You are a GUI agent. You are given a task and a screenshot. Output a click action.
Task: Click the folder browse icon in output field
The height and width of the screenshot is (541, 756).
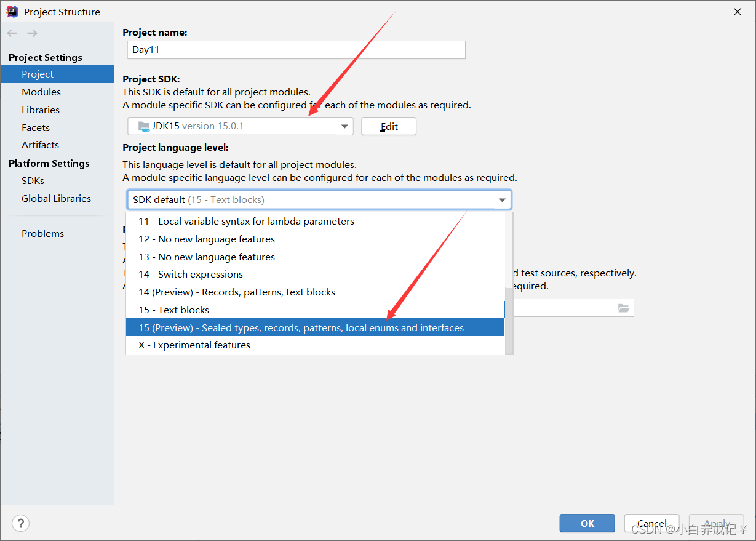(624, 308)
